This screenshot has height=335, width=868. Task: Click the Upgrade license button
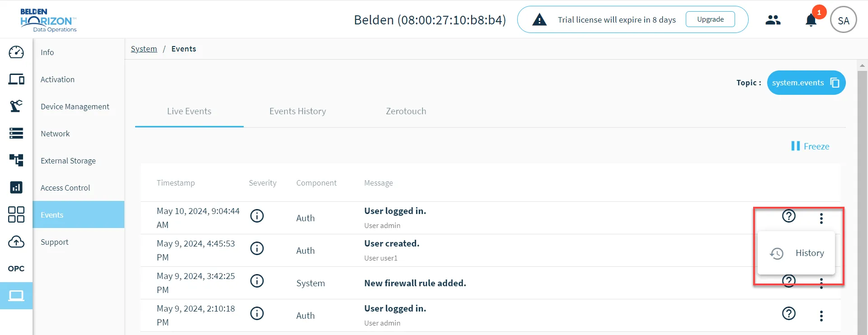tap(710, 19)
